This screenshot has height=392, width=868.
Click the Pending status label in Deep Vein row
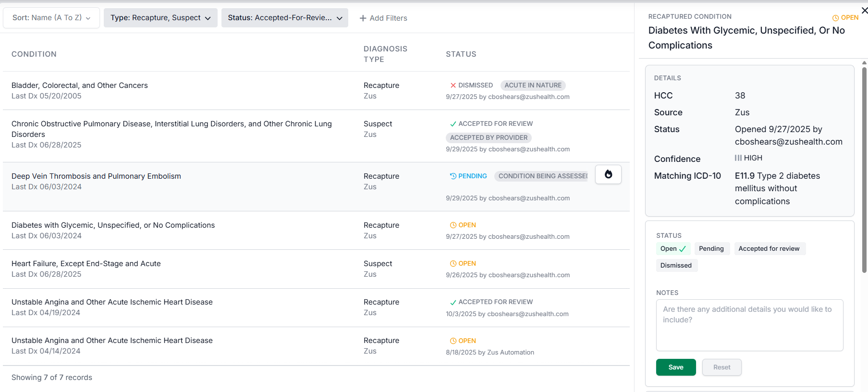pos(473,176)
